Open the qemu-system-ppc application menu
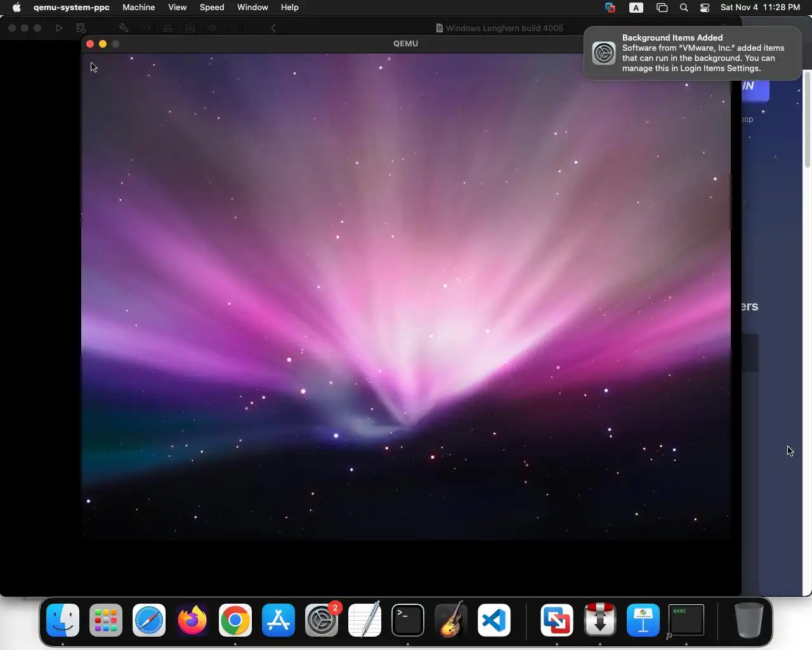The image size is (812, 650). 71,8
